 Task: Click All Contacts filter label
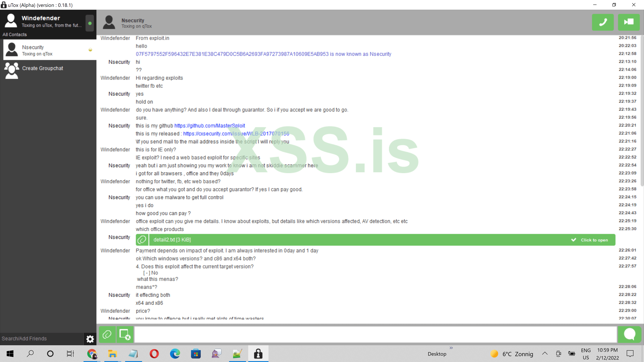(14, 35)
